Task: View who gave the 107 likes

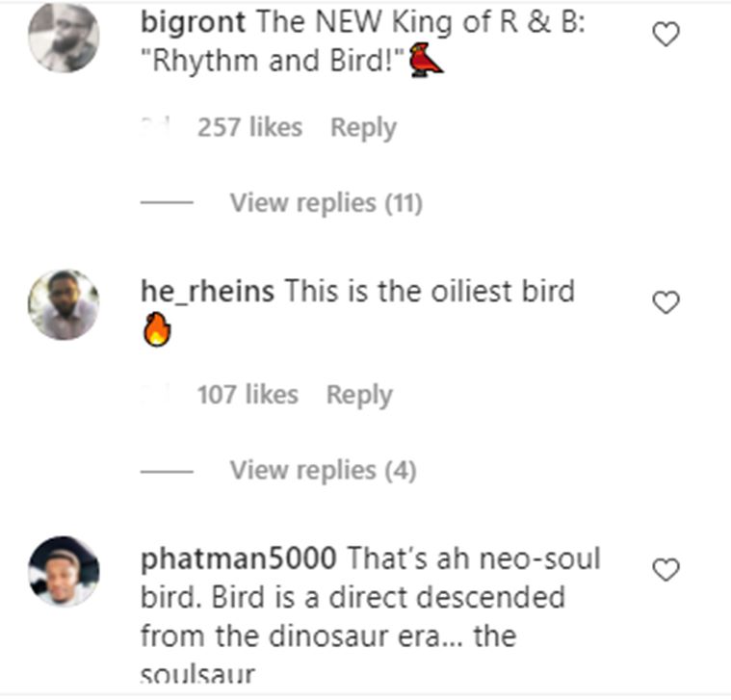Action: tap(248, 395)
